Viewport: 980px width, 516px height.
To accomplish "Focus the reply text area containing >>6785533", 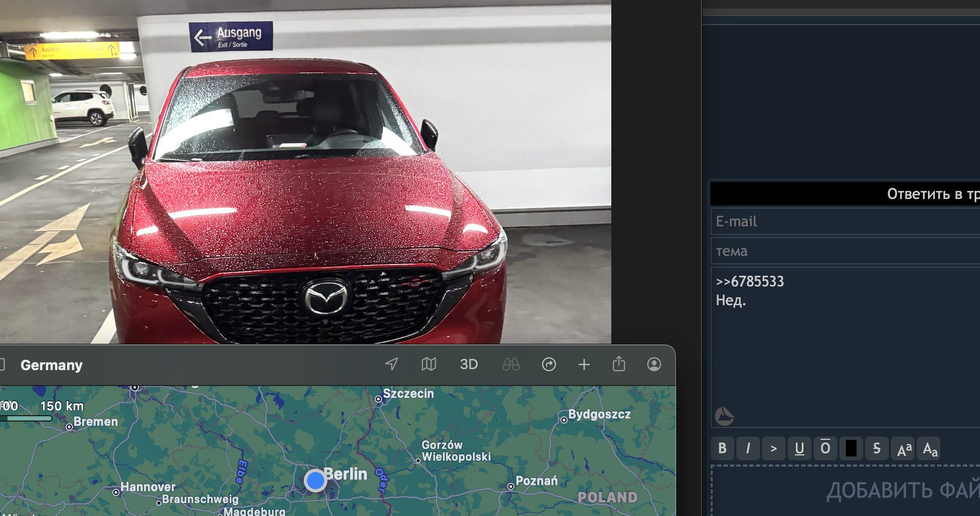I will [x=845, y=347].
